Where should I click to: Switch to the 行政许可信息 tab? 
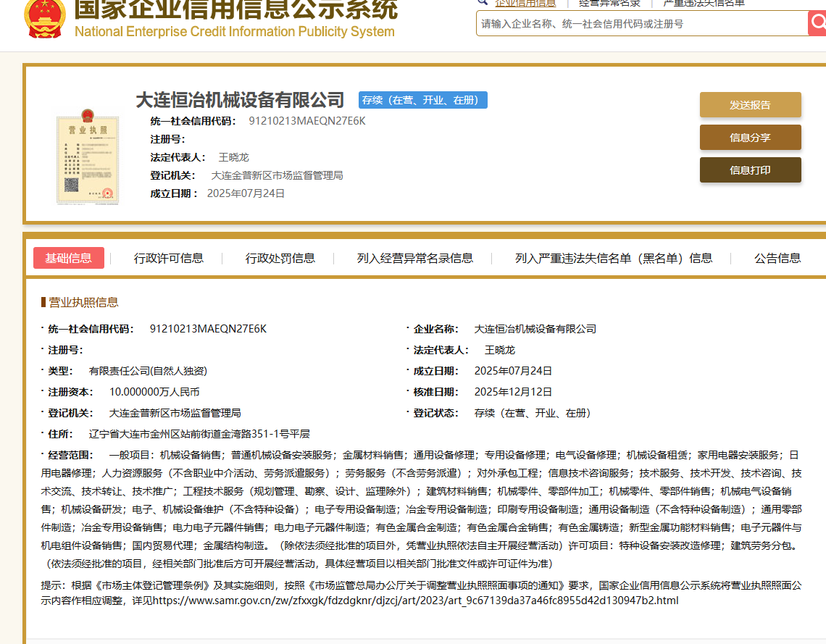[x=169, y=258]
